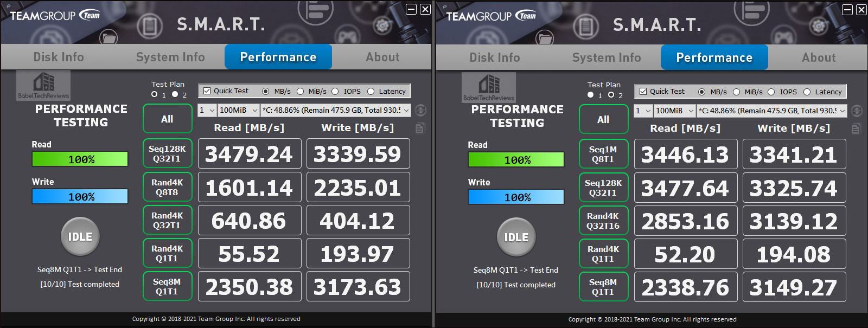
Task: Open the C: drive selector in left window
Action: [336, 110]
